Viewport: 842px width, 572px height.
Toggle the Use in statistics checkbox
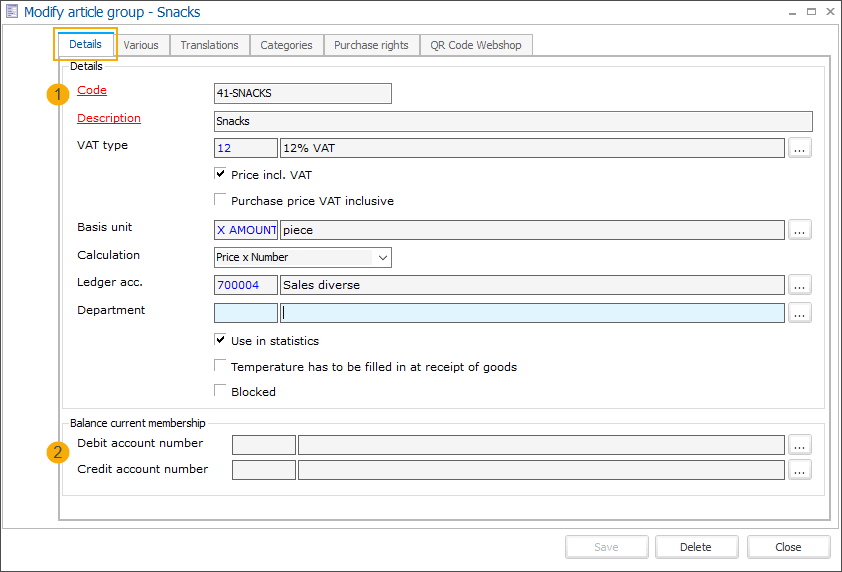tap(221, 340)
